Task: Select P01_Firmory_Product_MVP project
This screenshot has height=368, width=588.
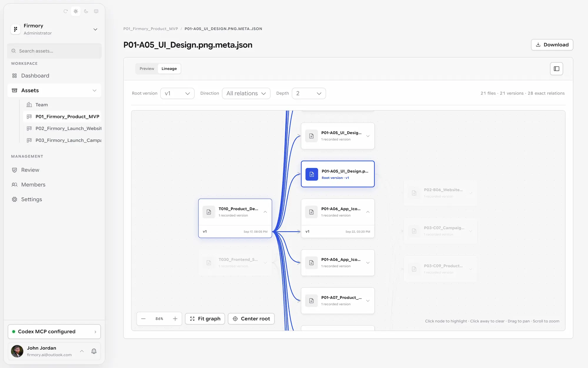Action: coord(62,117)
